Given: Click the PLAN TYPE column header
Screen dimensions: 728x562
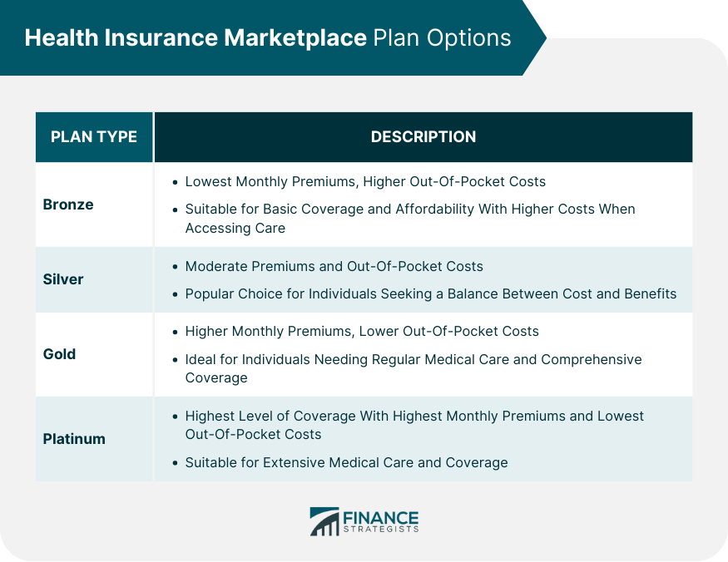Looking at the screenshot, I should click(x=94, y=137).
